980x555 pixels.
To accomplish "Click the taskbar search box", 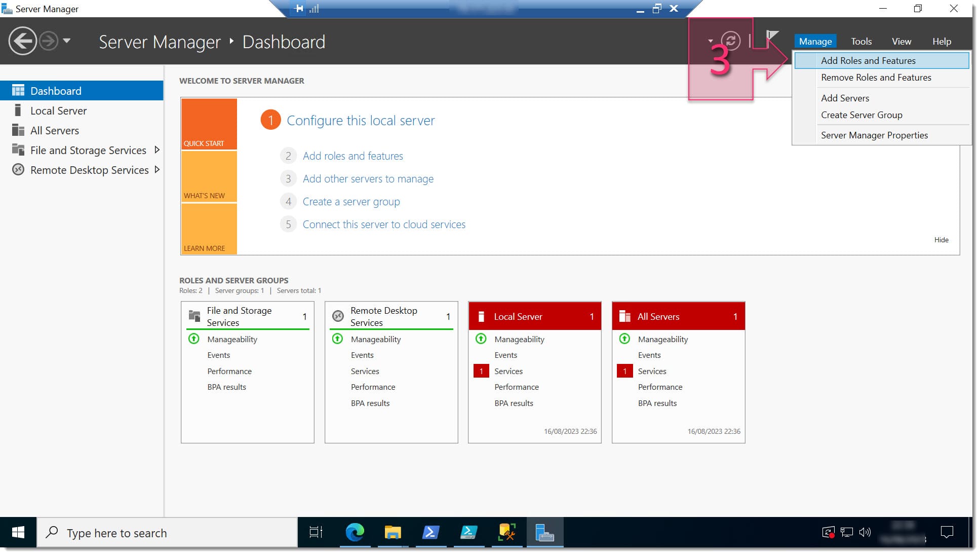I will pos(167,533).
